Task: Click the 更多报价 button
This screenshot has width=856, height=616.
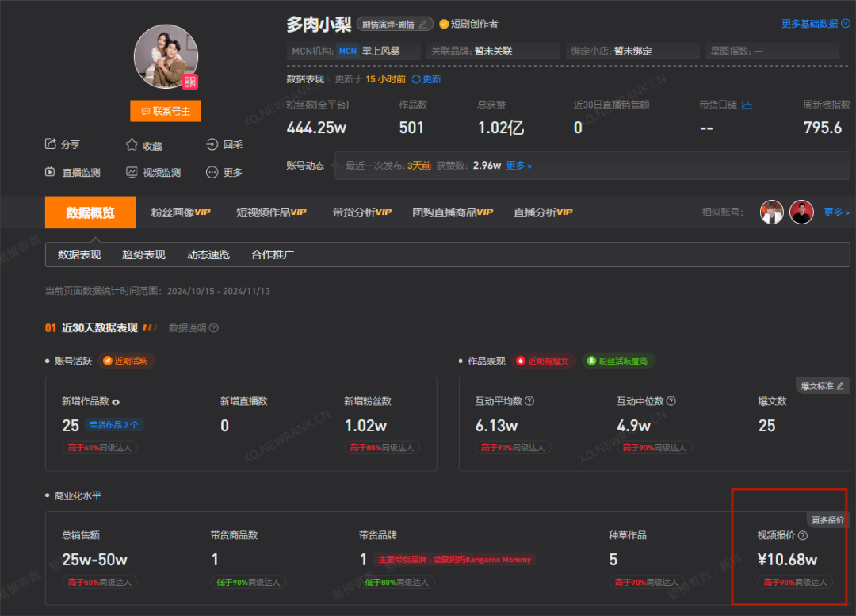Action: coord(827,520)
